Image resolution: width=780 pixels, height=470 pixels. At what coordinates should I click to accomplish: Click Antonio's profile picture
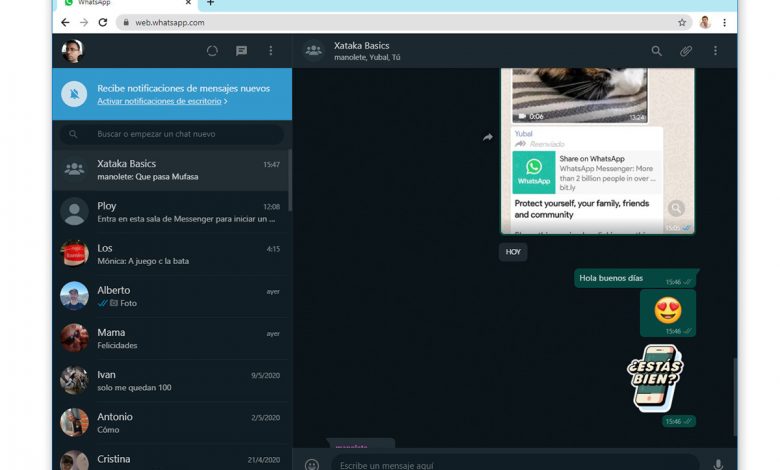point(74,423)
